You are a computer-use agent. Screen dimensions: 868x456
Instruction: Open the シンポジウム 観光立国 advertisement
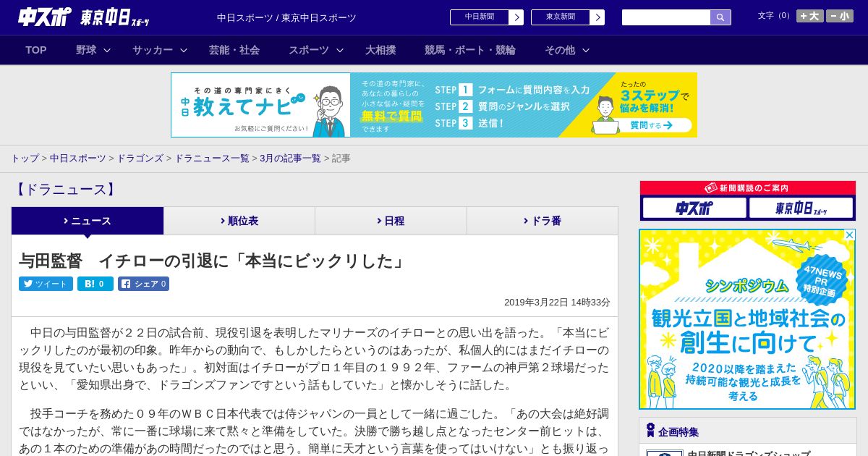coord(747,319)
